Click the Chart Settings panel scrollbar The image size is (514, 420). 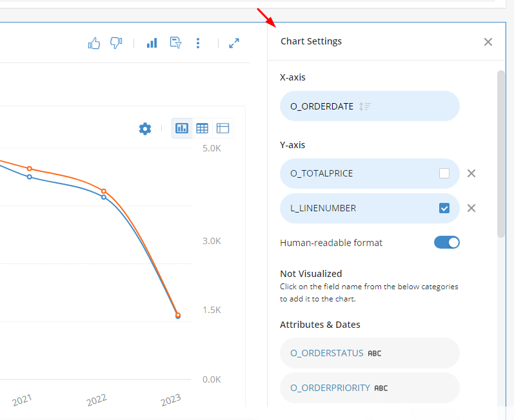[x=501, y=154]
